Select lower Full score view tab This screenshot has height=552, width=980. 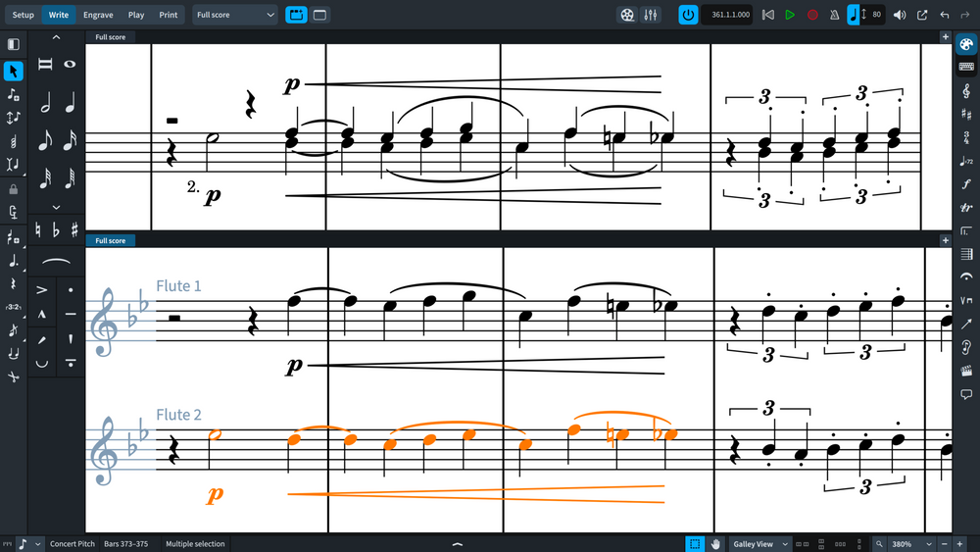110,240
